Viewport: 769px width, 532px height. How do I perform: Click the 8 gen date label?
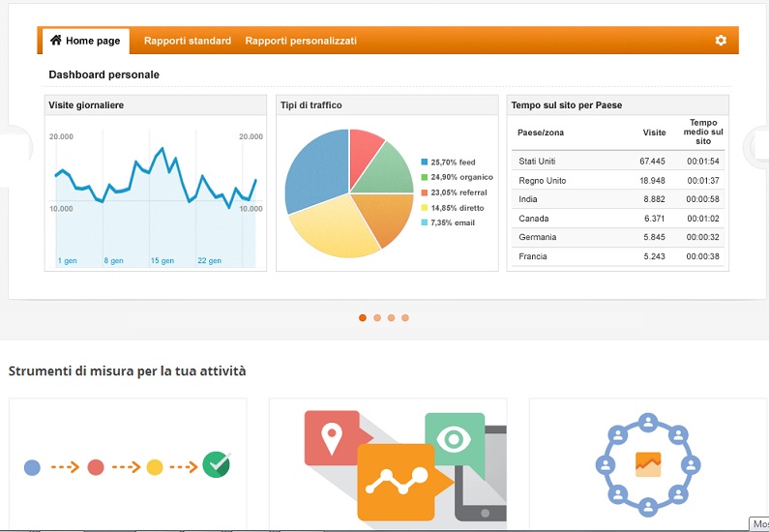113,261
